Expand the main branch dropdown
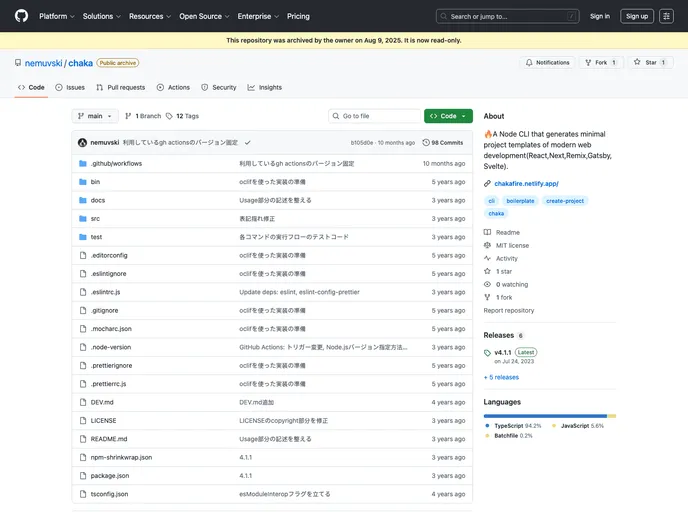688x512 pixels. [x=95, y=116]
